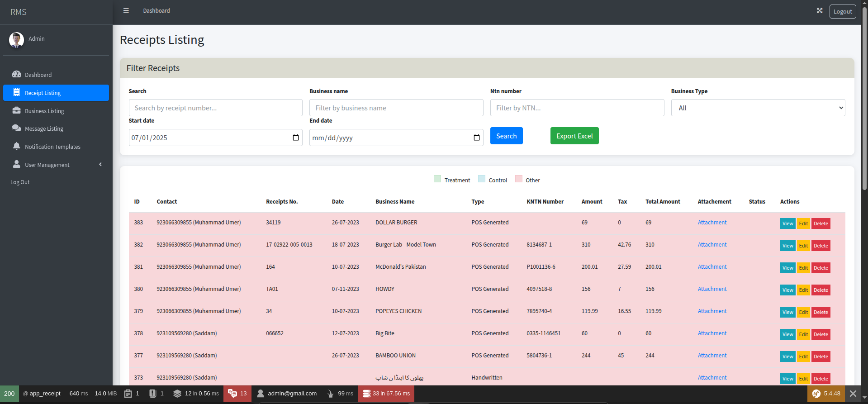The width and height of the screenshot is (868, 404).
Task: Click the fullscreen expand icon
Action: click(x=820, y=10)
